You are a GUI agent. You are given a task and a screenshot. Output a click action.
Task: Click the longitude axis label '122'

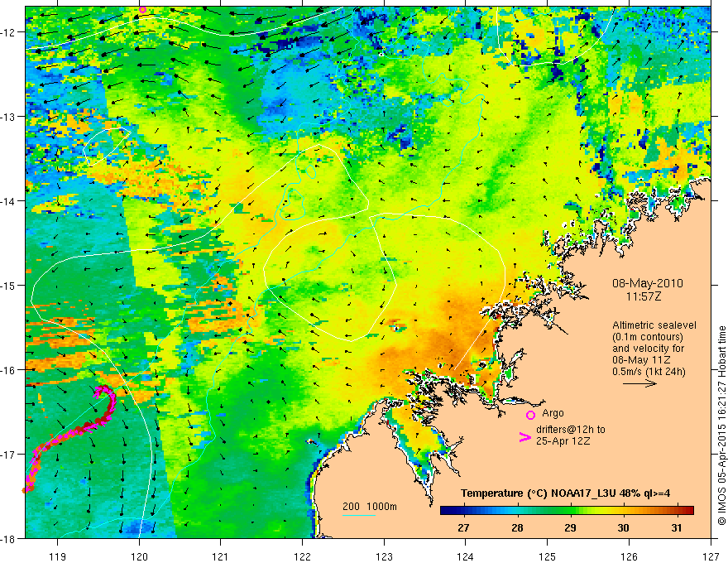[x=302, y=556]
